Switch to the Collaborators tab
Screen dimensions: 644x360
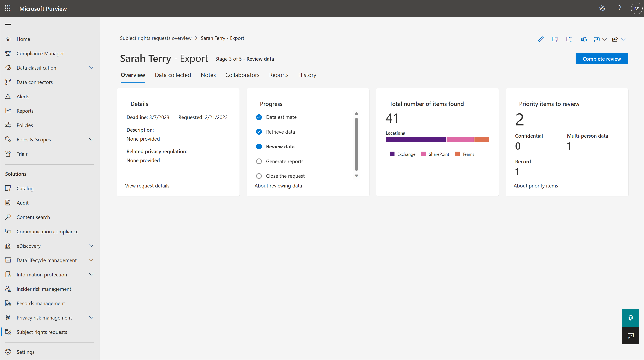click(242, 75)
